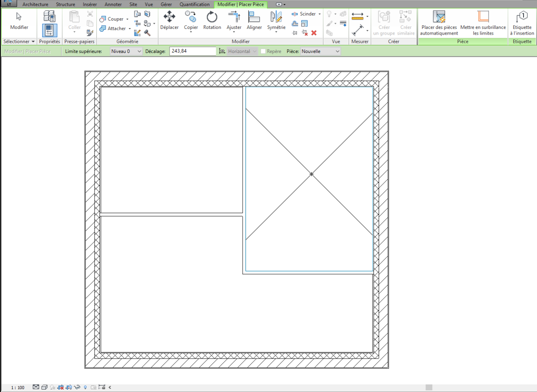
Task: Edit the Décalage value field
Action: pos(192,51)
